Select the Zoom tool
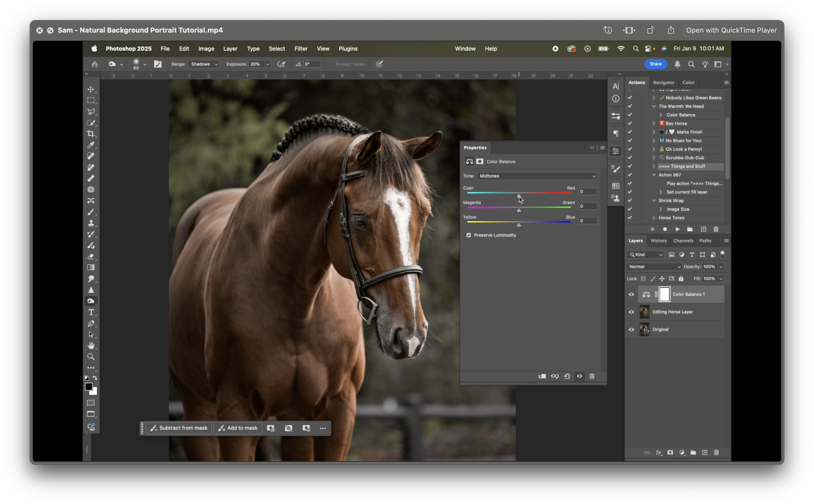The width and height of the screenshot is (814, 504). (91, 357)
